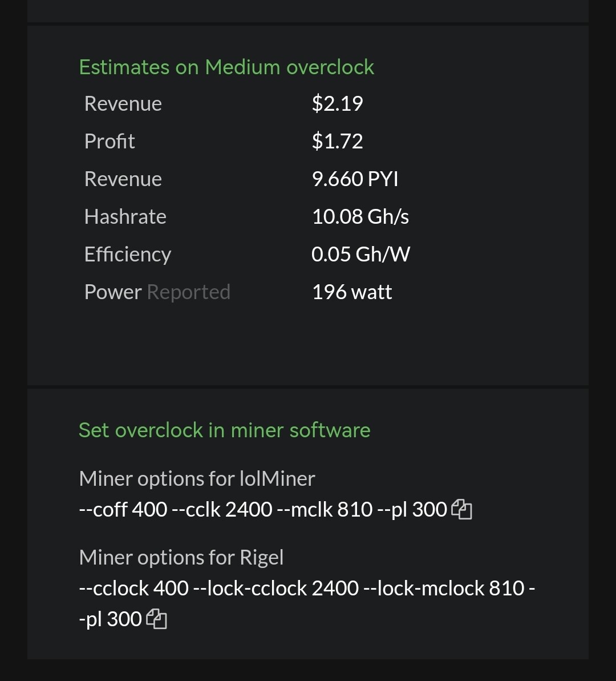Screen dimensions: 616x681
Task: Click the Estimates on Medium overclock heading
Action: (226, 67)
